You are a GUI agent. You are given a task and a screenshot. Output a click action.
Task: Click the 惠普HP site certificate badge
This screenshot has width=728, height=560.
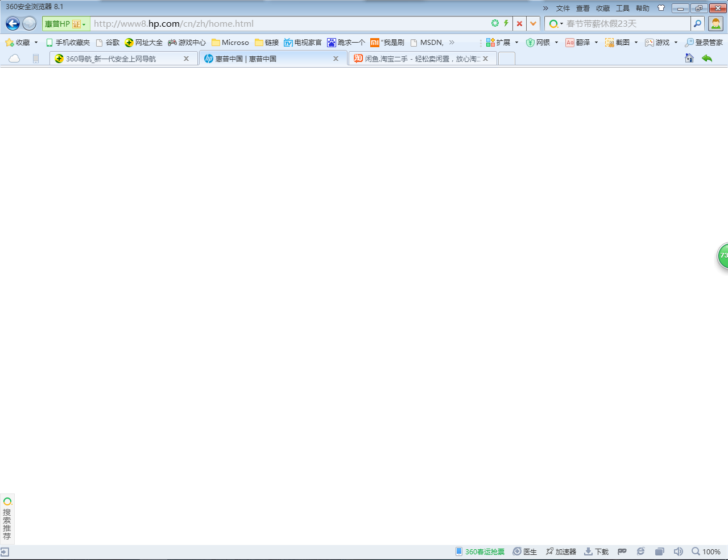pyautogui.click(x=65, y=24)
